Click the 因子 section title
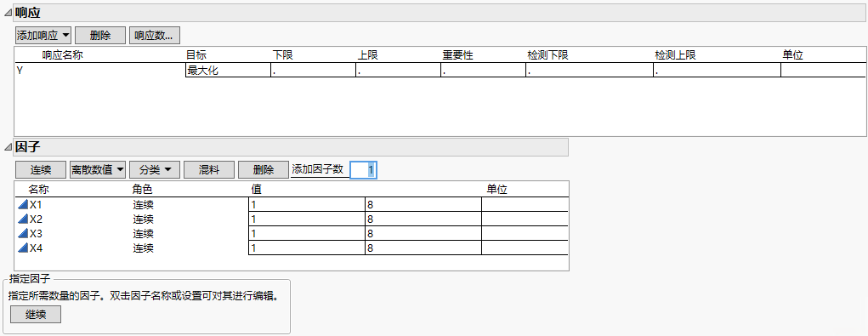The width and height of the screenshot is (868, 336). coord(28,146)
